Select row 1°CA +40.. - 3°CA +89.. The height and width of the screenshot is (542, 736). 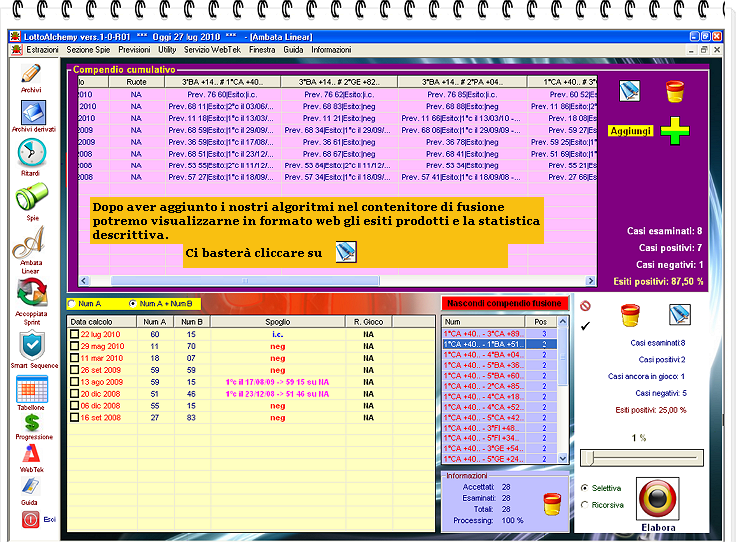(x=499, y=334)
